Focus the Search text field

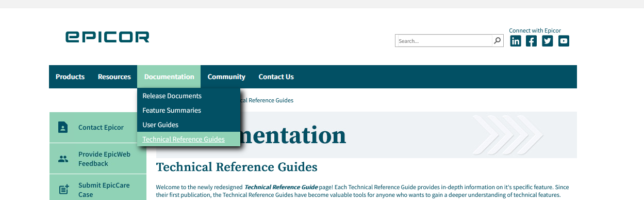click(x=444, y=41)
